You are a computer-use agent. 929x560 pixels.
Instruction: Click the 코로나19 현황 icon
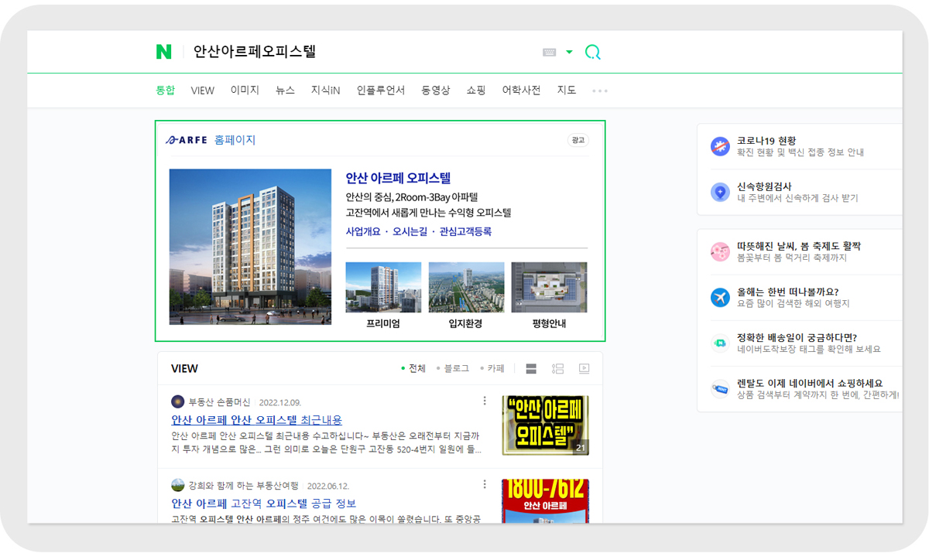[720, 146]
